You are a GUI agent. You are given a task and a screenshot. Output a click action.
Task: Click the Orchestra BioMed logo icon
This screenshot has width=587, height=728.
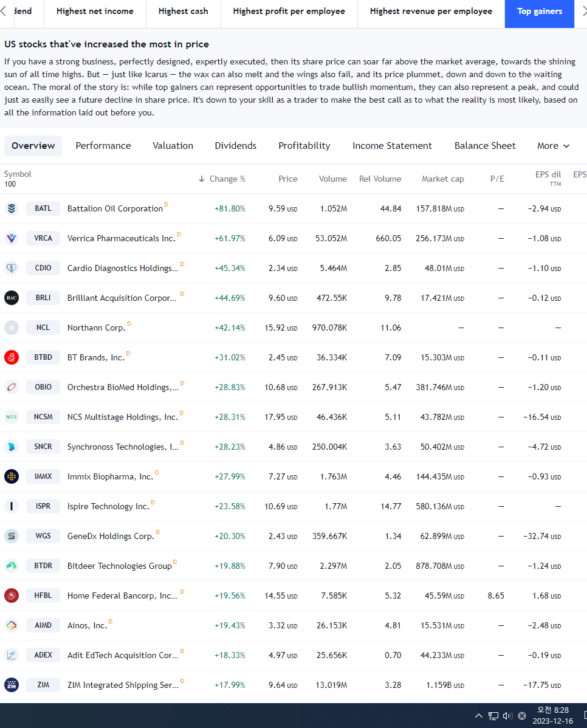[12, 386]
